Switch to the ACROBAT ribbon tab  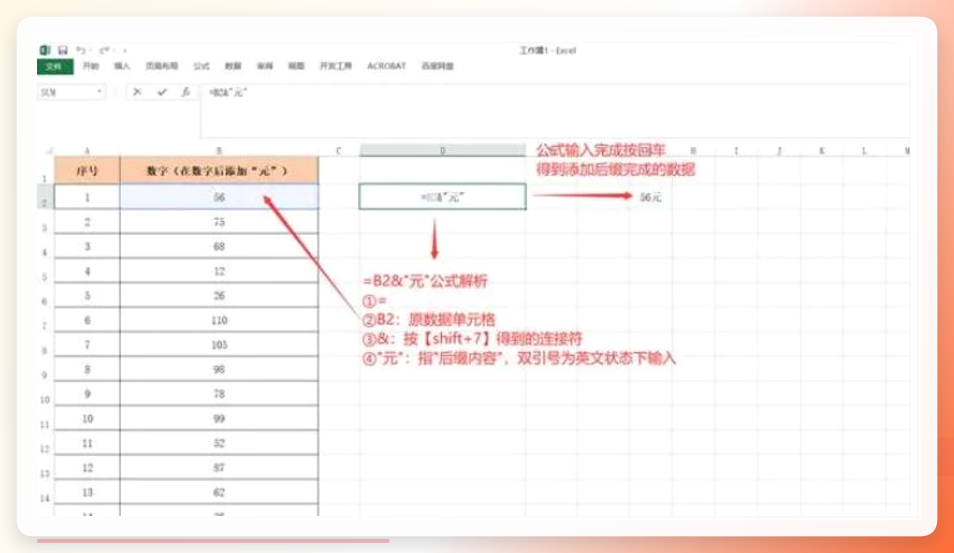click(x=386, y=66)
